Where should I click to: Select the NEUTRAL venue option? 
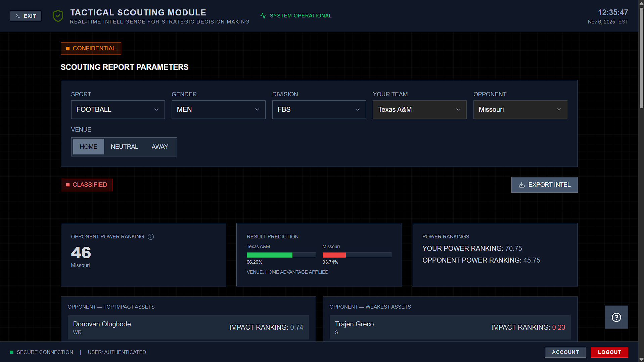(124, 147)
